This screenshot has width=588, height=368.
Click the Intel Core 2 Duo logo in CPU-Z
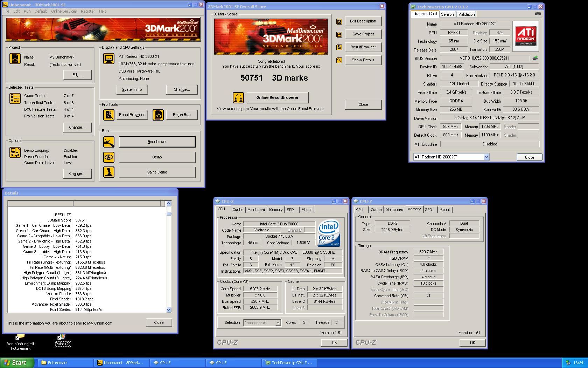(329, 233)
